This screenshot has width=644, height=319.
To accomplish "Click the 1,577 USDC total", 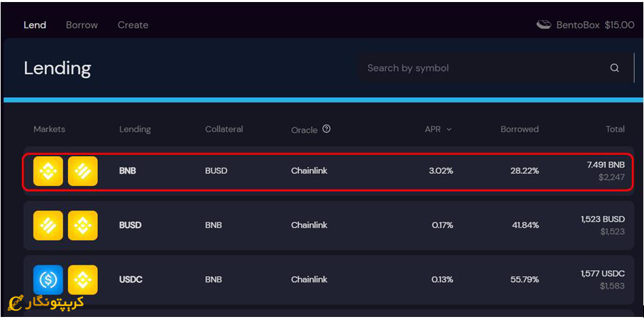I will pyautogui.click(x=603, y=274).
